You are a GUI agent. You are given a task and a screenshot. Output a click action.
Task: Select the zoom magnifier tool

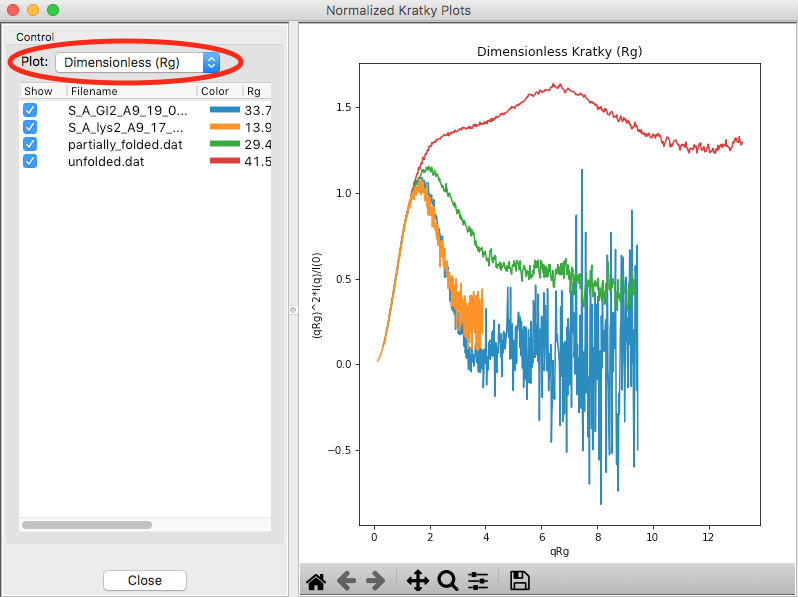point(448,581)
